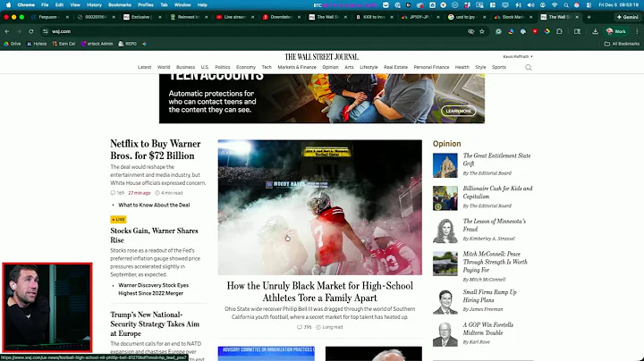This screenshot has height=361, width=644.
Task: Open the Drive bookmark
Action: (13, 44)
